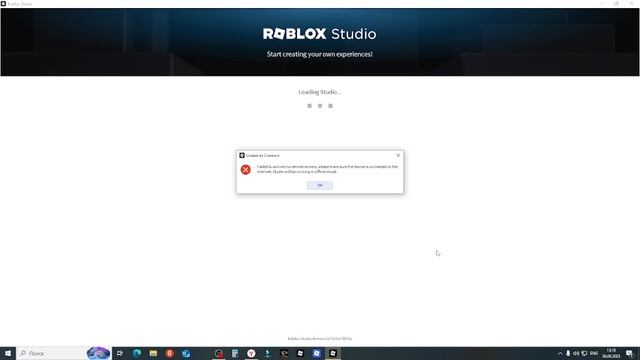Image resolution: width=640 pixels, height=360 pixels.
Task: Open the volume control in system tray
Action: [576, 353]
